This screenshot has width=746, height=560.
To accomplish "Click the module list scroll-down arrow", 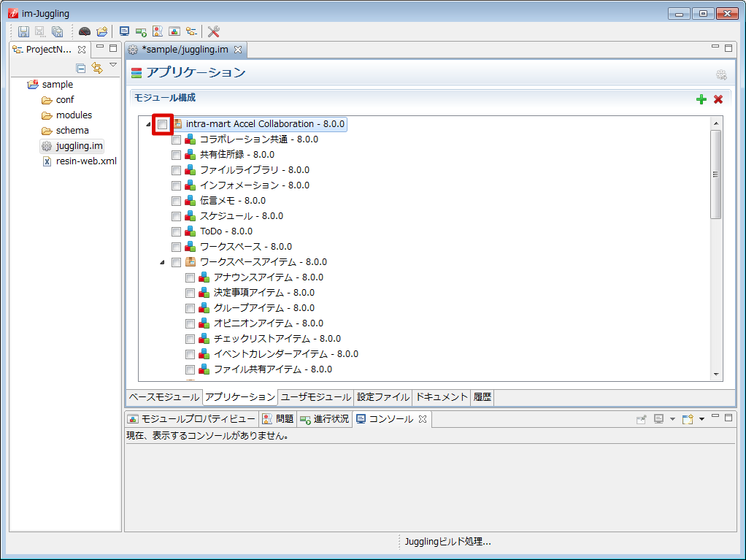I will click(716, 375).
